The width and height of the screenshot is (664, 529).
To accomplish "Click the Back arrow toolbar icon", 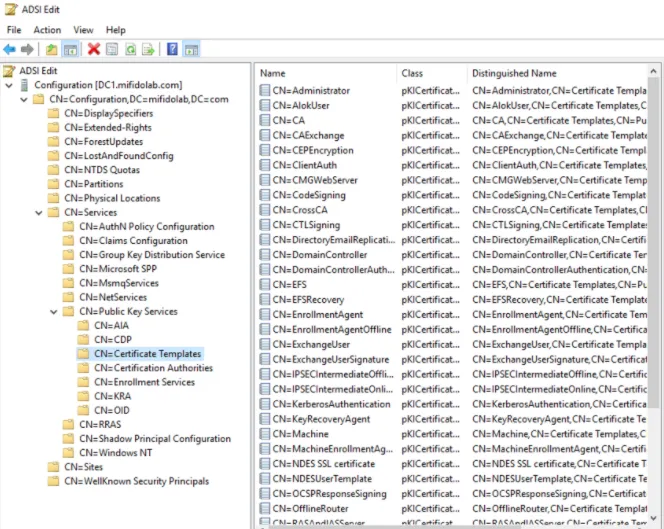I will (x=9, y=50).
